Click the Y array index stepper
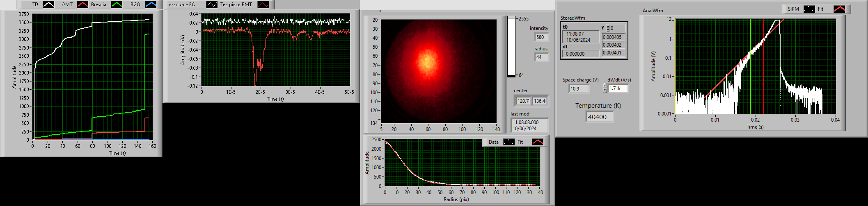This screenshot has width=868, height=206. click(608, 28)
